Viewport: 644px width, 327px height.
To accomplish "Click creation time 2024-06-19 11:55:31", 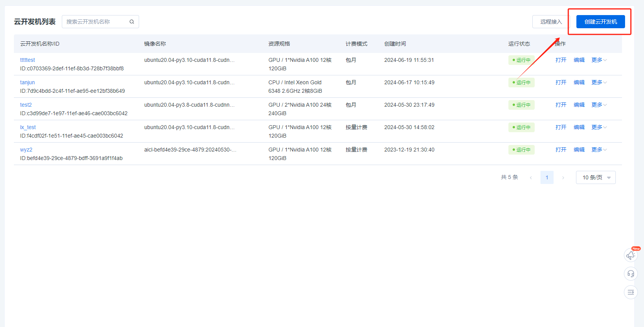I will [409, 60].
